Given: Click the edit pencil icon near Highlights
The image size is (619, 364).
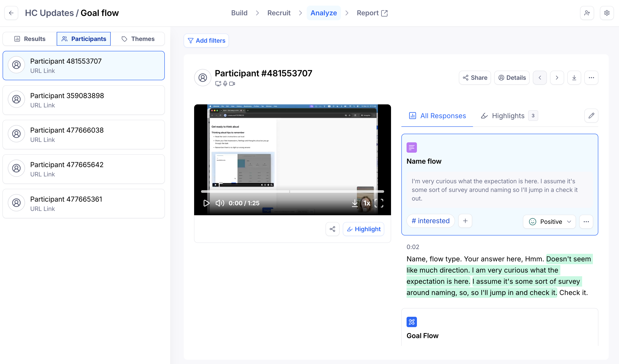Looking at the screenshot, I should pyautogui.click(x=591, y=115).
